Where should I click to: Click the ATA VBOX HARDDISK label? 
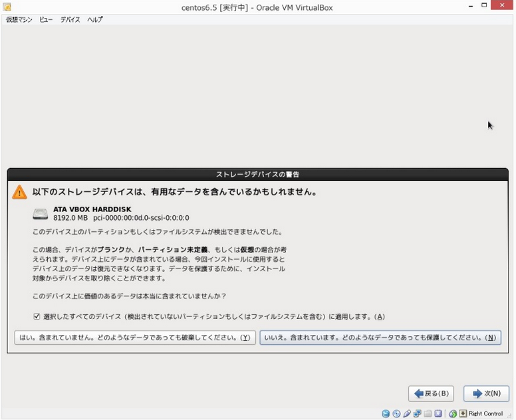click(x=92, y=209)
